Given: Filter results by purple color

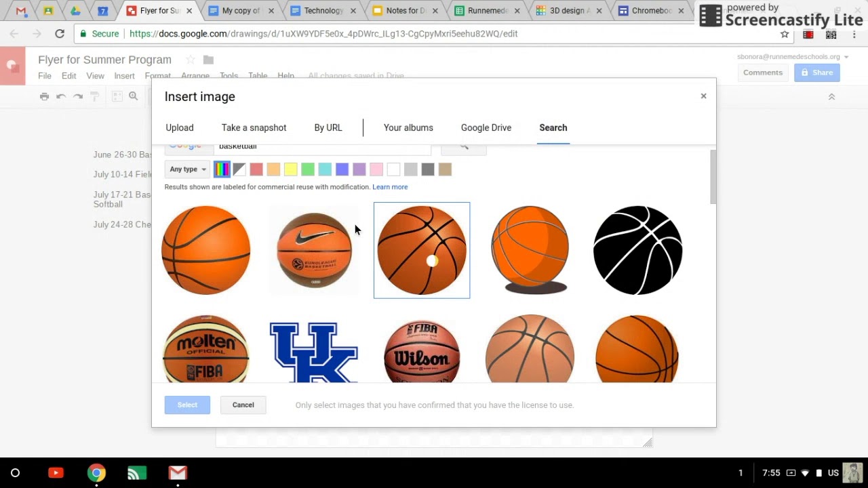Looking at the screenshot, I should coord(359,169).
